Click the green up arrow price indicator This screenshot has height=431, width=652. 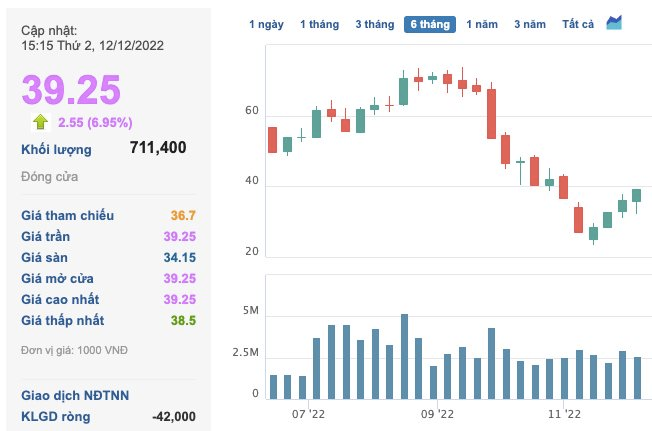click(x=40, y=122)
